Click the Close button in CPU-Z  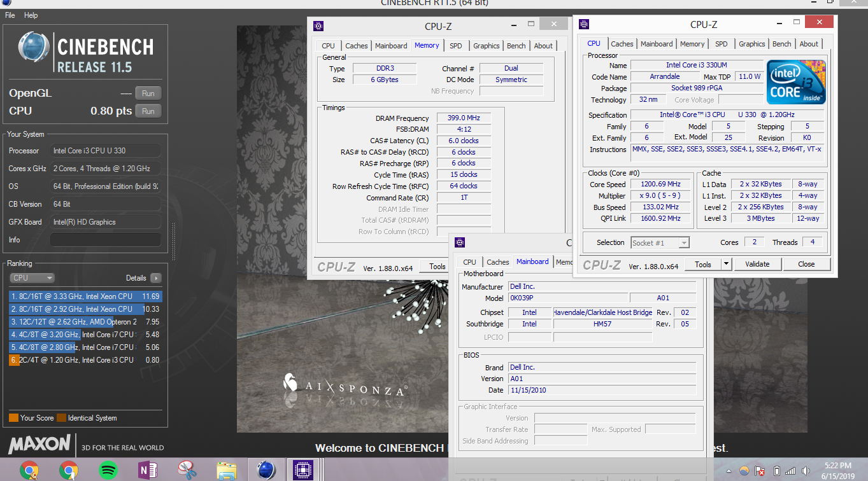tap(806, 264)
